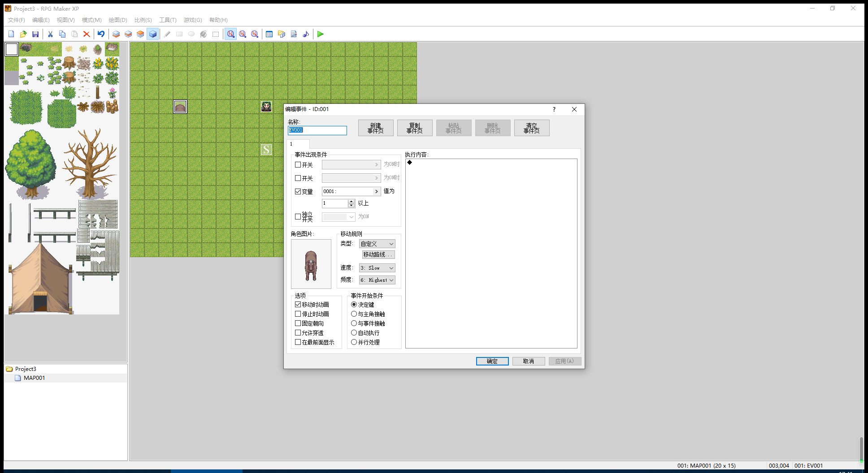Click the blue undo arrow icon
Viewport: 868px width, 473px height.
(x=101, y=34)
